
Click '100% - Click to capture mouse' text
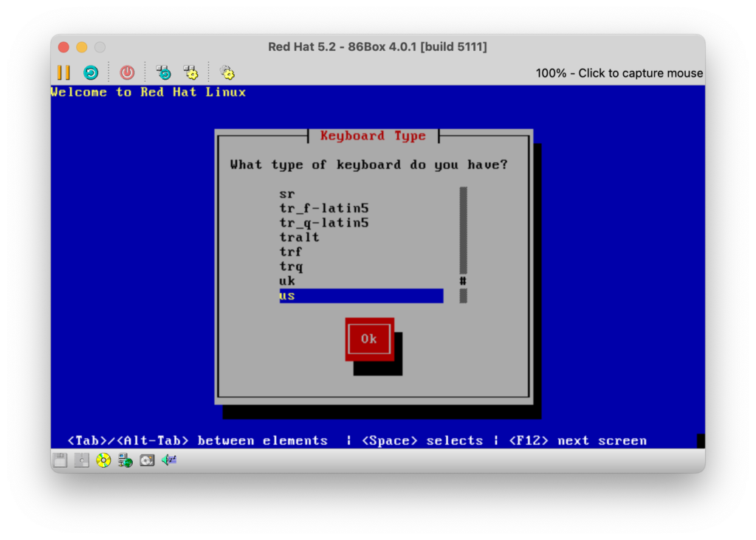click(x=619, y=73)
